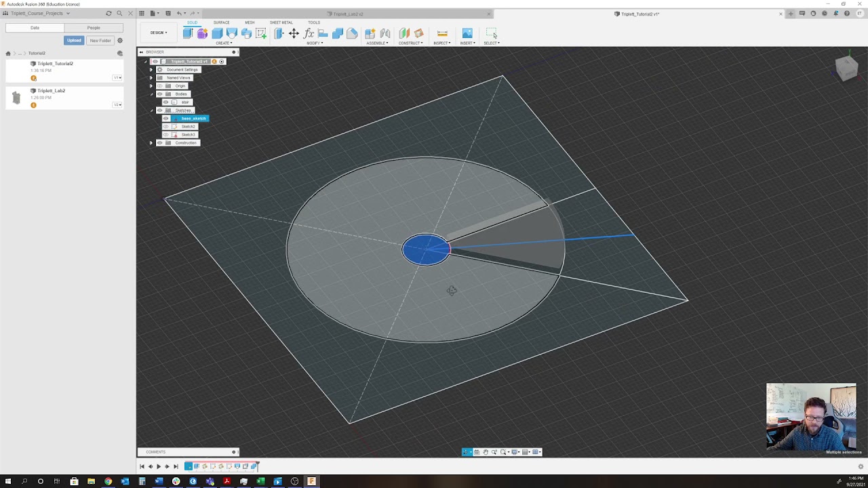Click the Pan hand tool in navigation bar
This screenshot has width=868, height=488.
point(486,452)
